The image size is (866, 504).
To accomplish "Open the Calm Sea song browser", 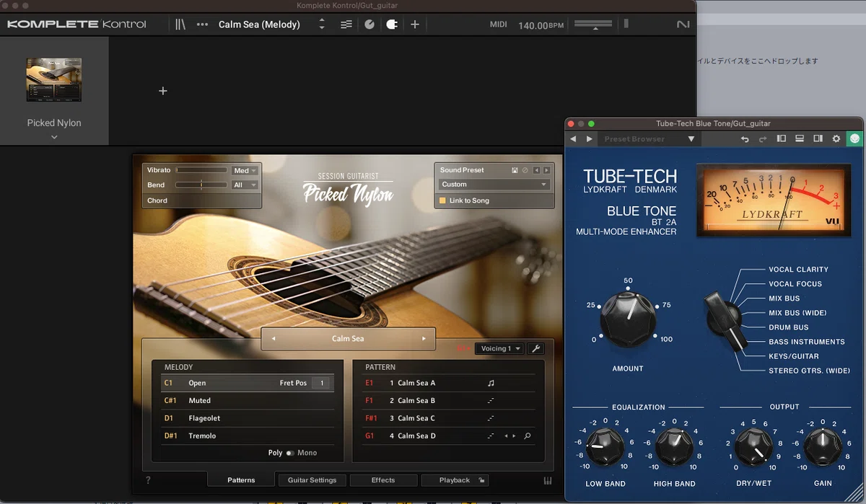I will pyautogui.click(x=348, y=338).
